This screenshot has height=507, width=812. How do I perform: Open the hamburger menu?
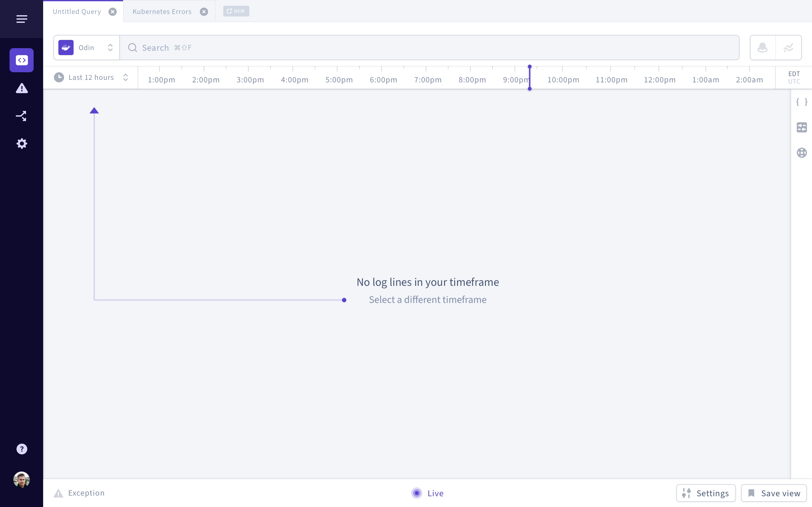(22, 19)
